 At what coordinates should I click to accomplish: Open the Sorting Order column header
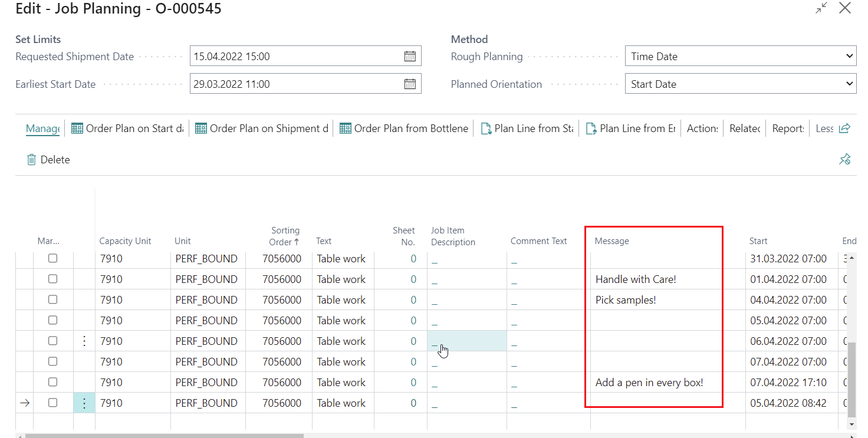(285, 236)
